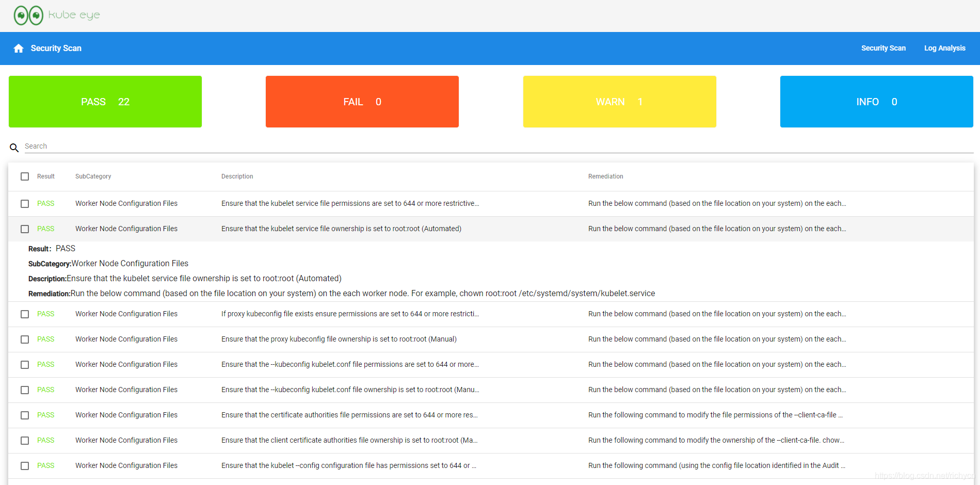Check the proxy kubeconfig file ownership row checkbox
Image resolution: width=980 pixels, height=485 pixels.
click(25, 339)
